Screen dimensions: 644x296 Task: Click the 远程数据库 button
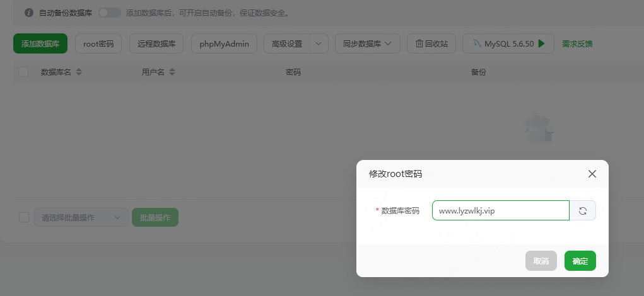click(156, 43)
